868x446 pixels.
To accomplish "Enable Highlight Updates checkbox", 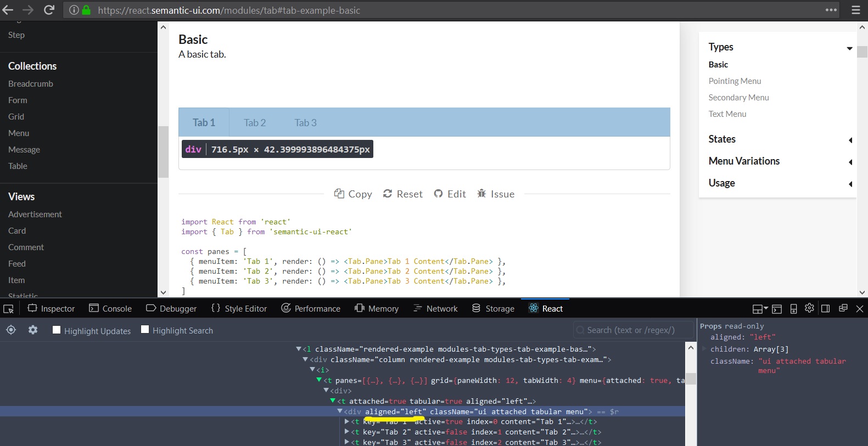I will 57,330.
